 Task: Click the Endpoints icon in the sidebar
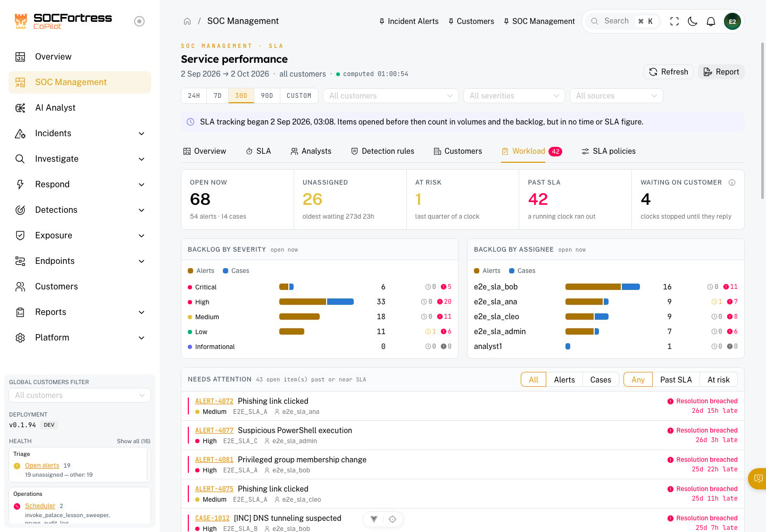(20, 261)
